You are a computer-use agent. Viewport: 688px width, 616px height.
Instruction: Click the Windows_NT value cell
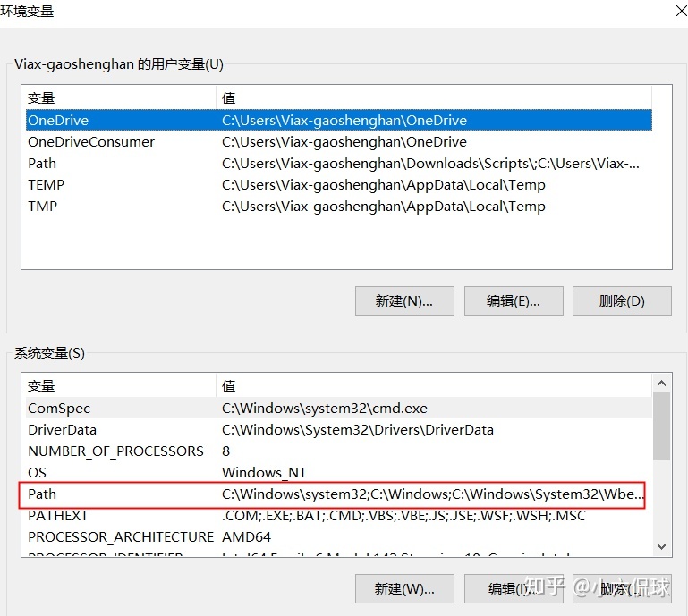[x=264, y=473]
